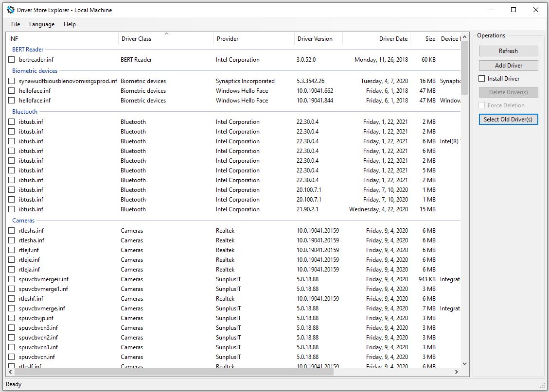Check the bertreader.inf driver checkbox

click(11, 60)
